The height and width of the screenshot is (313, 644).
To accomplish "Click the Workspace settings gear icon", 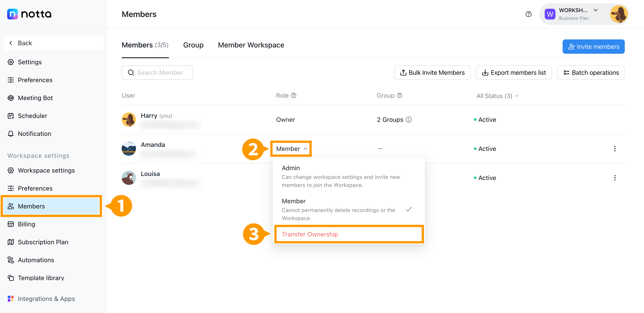I will [x=11, y=171].
